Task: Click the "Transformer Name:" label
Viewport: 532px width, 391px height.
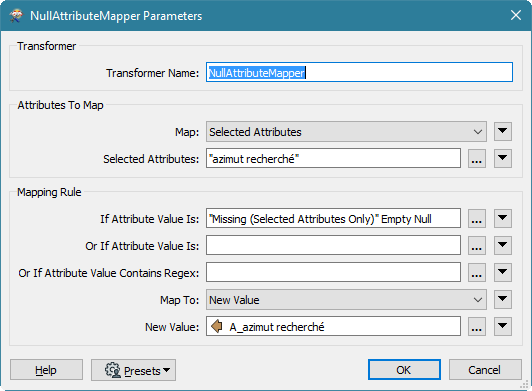Action: [152, 73]
